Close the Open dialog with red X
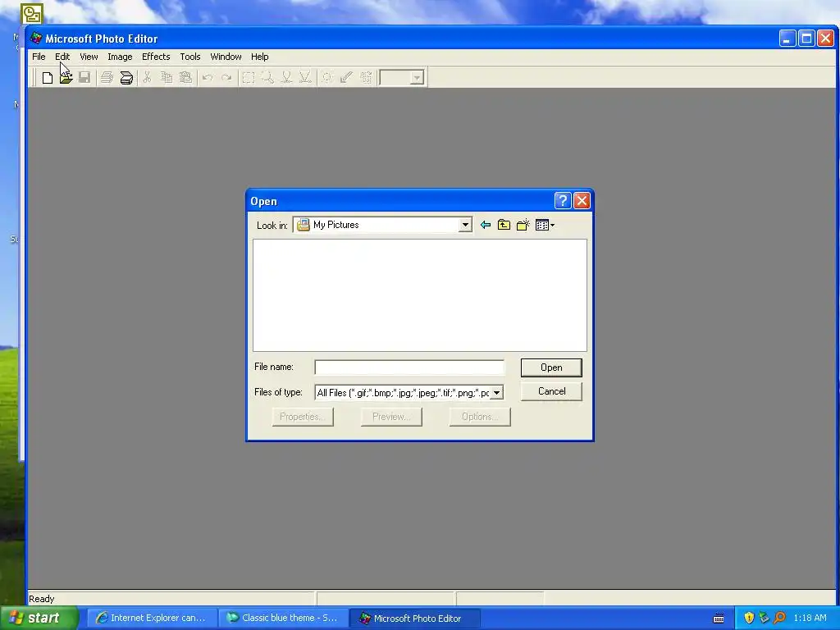This screenshot has height=630, width=840. (582, 201)
